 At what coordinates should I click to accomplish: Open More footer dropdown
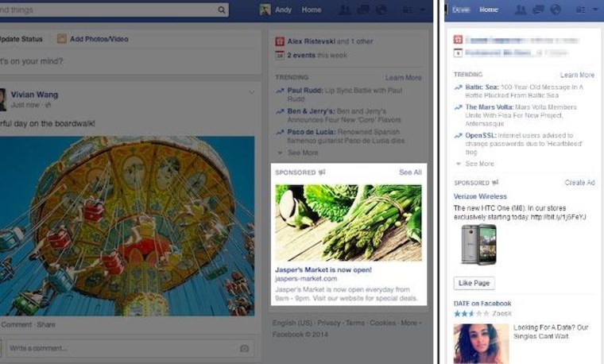tap(411, 323)
